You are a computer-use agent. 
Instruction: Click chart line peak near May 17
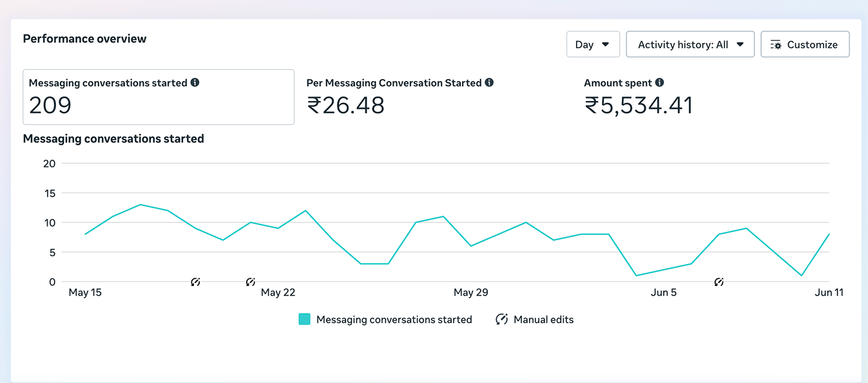pyautogui.click(x=140, y=205)
